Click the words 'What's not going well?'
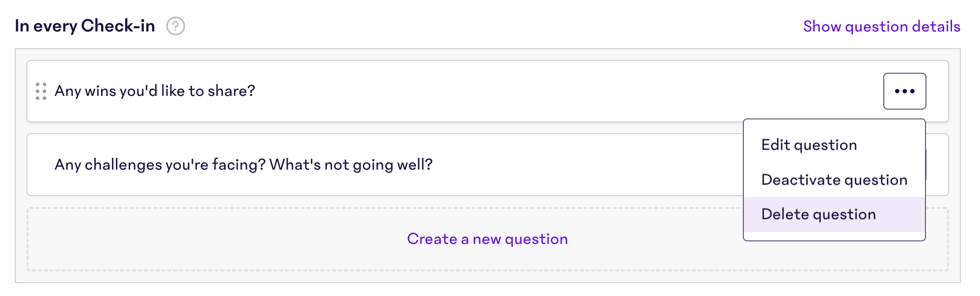 click(351, 165)
